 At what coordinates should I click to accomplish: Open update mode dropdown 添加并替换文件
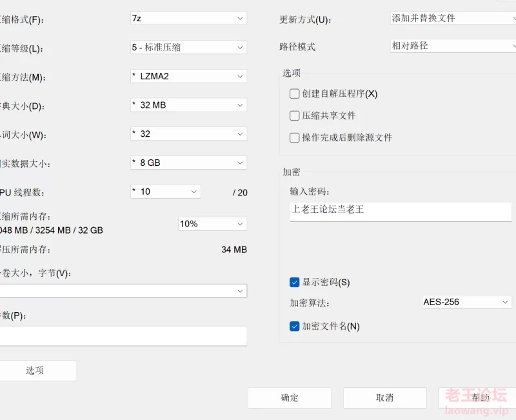453,18
